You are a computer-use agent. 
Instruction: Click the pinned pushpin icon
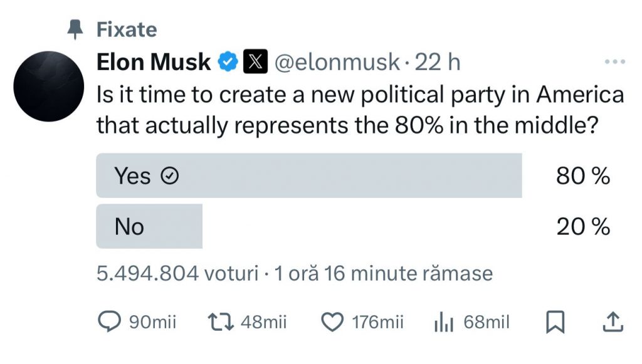(75, 29)
